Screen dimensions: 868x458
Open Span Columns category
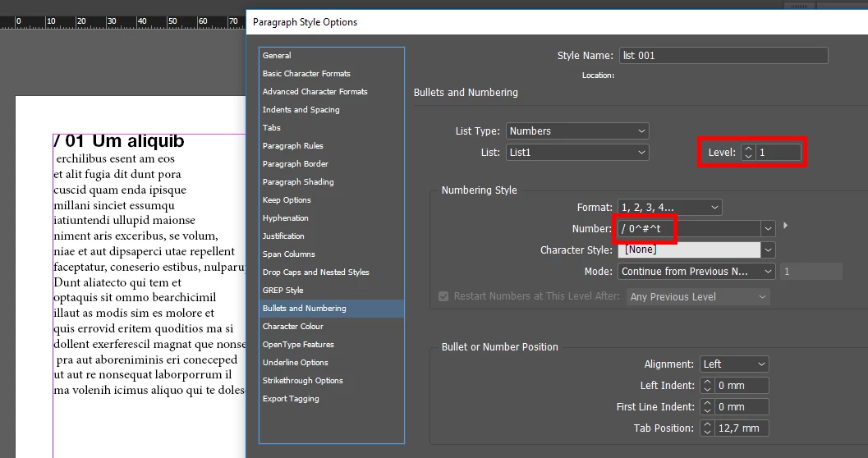[x=331, y=254]
